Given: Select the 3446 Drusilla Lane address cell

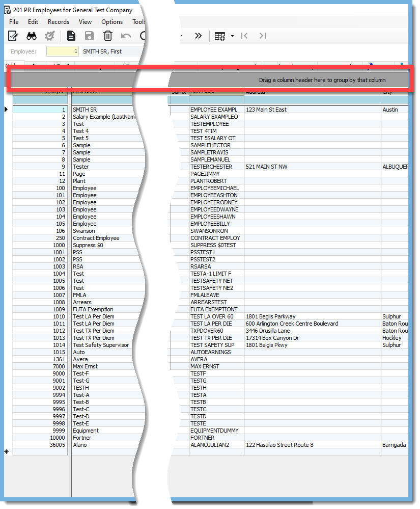Looking at the screenshot, I should pyautogui.click(x=313, y=331).
